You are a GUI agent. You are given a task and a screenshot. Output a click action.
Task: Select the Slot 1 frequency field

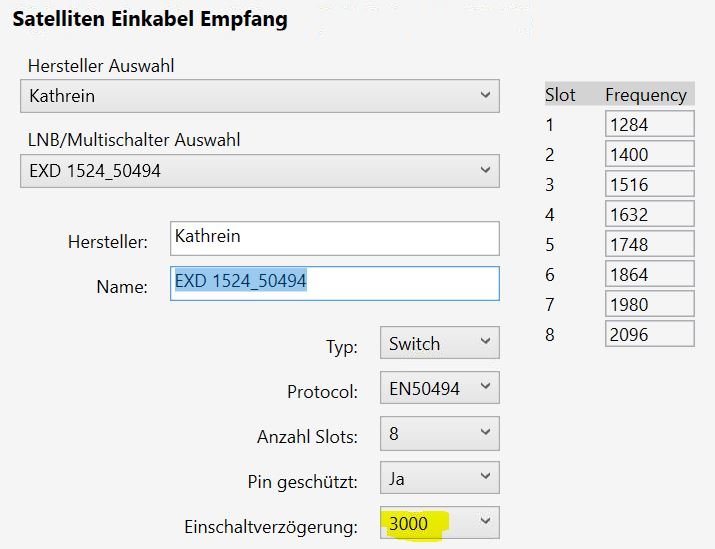coord(649,124)
